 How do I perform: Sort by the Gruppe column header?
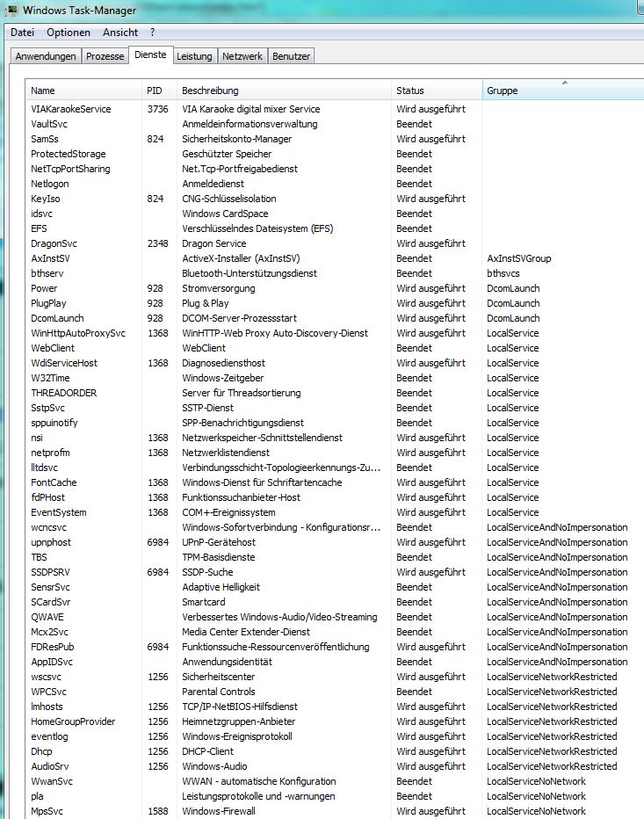click(563, 91)
